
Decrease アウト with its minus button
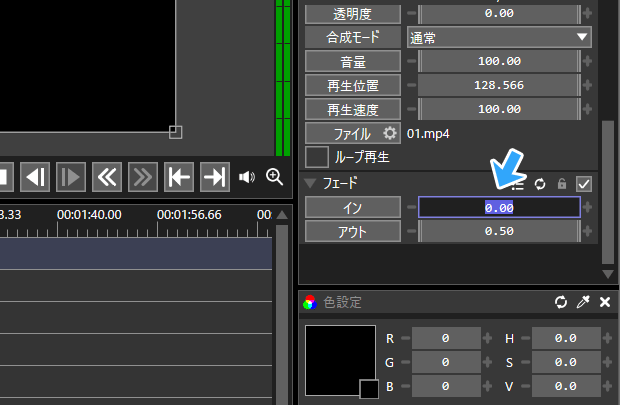tap(411, 231)
